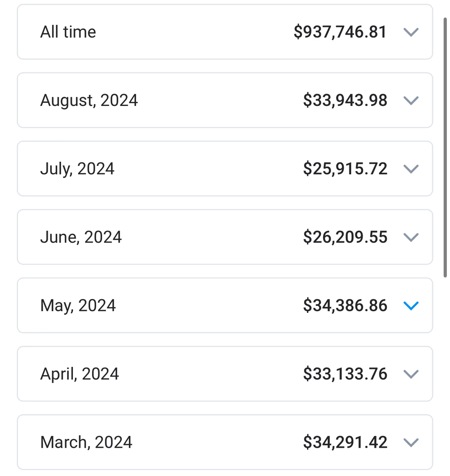Expand the All time earnings chevron
Image resolution: width=450 pixels, height=476 pixels.
(x=411, y=32)
